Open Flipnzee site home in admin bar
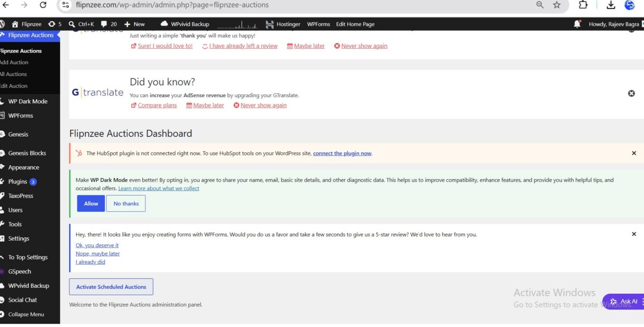This screenshot has height=327, width=644. click(27, 24)
